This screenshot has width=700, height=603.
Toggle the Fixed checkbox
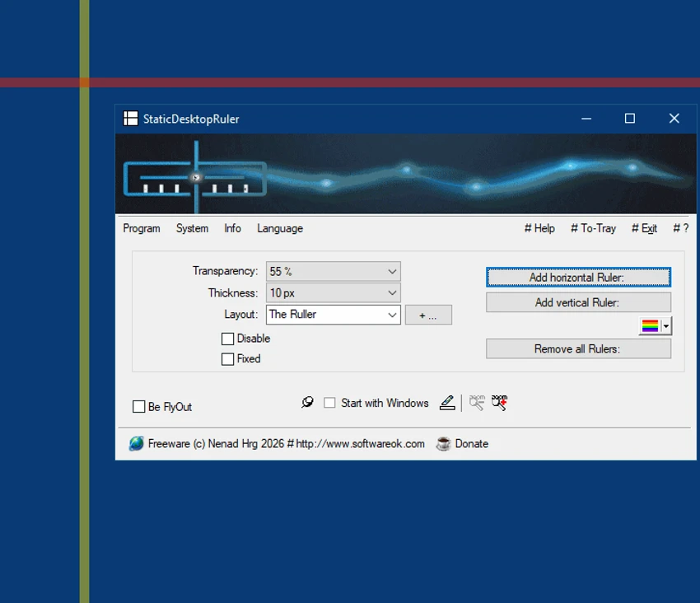pos(227,359)
